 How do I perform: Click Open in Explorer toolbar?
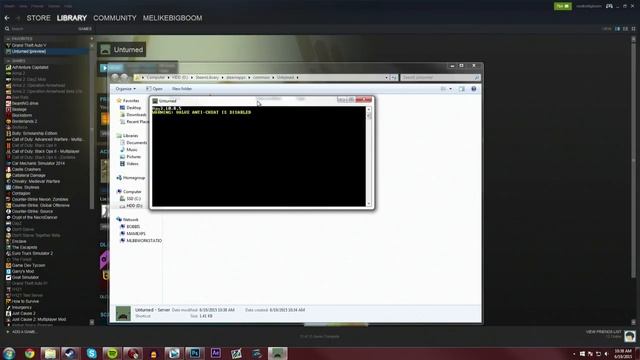tap(154, 89)
